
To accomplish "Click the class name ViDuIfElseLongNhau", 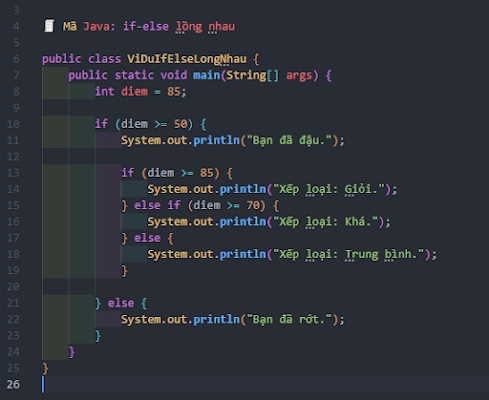I will coord(187,59).
